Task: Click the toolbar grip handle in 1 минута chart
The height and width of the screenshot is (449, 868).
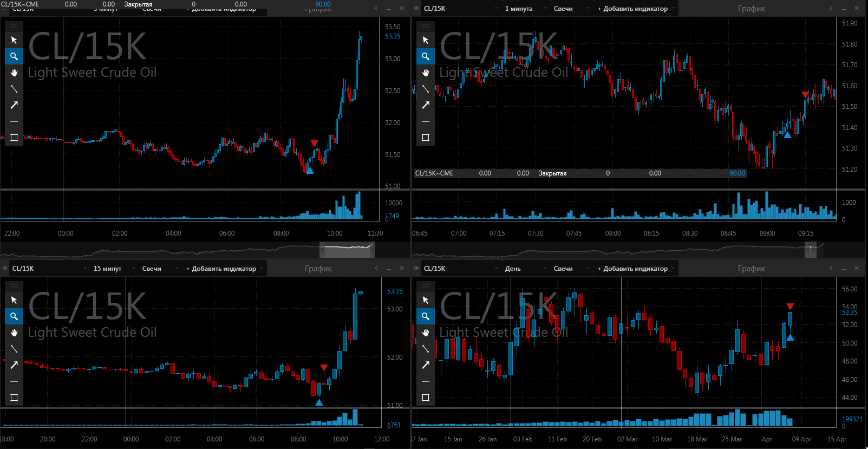Action: 426,26
